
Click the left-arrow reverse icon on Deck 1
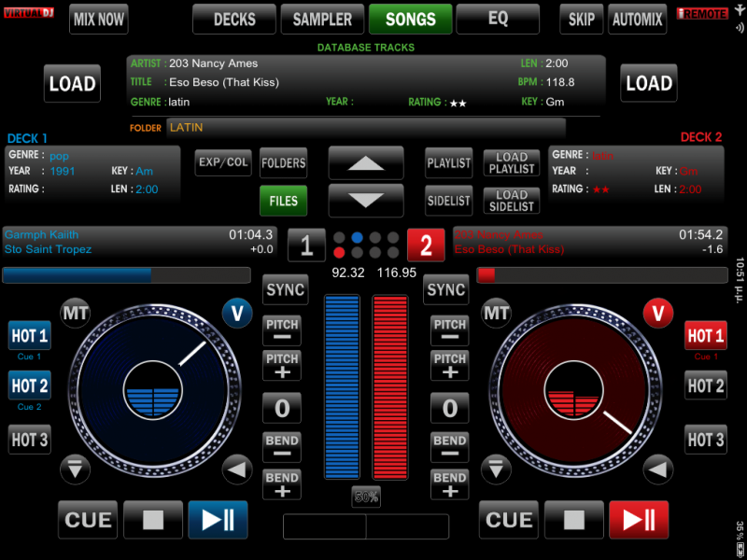(237, 469)
